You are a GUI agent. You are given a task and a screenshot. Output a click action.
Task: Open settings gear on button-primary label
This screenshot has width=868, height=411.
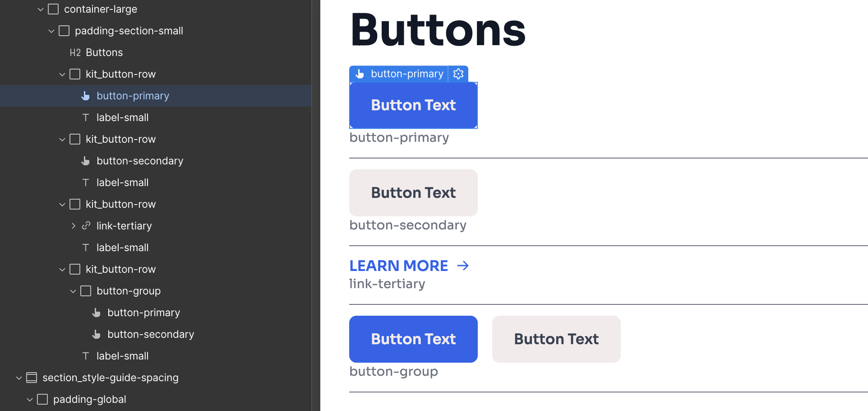pyautogui.click(x=458, y=74)
